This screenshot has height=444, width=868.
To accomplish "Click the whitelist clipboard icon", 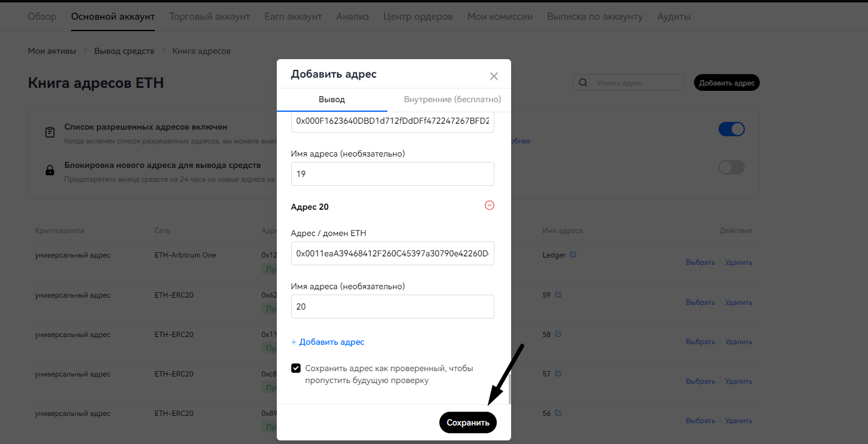I will click(50, 132).
